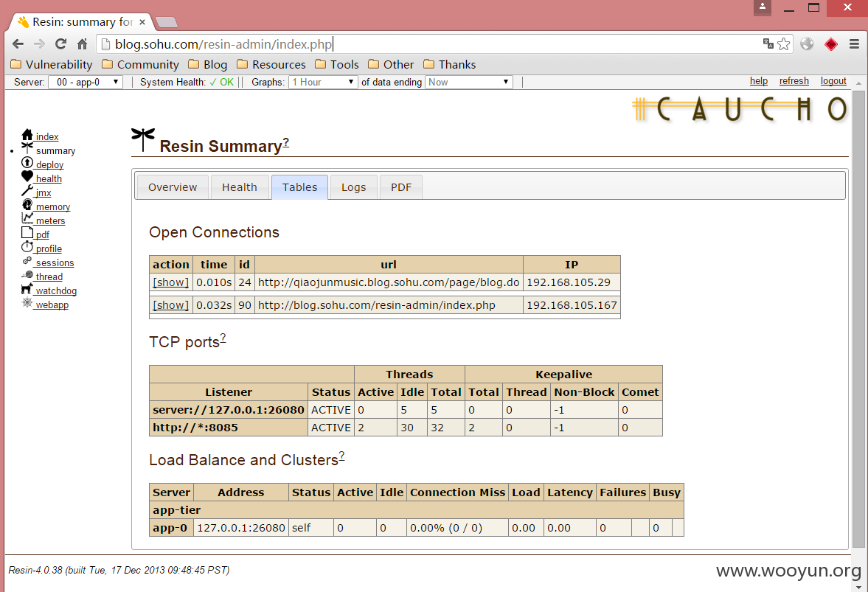Open the Server app-0 dropdown
The image size is (868, 592).
click(86, 82)
